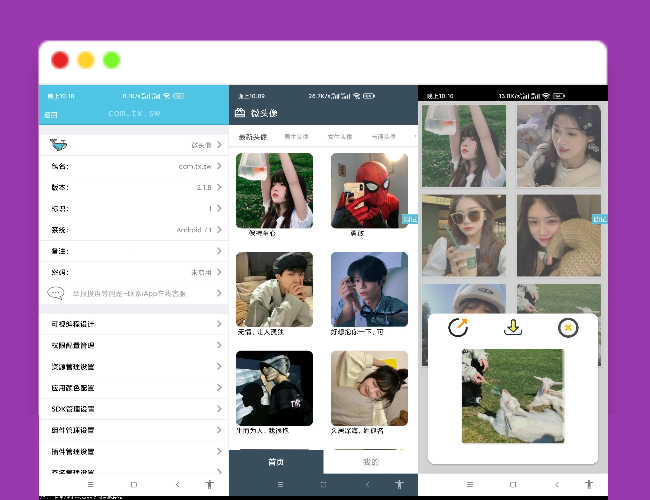Tap the square home icon in left phone
The width and height of the screenshot is (650, 500).
tap(133, 484)
